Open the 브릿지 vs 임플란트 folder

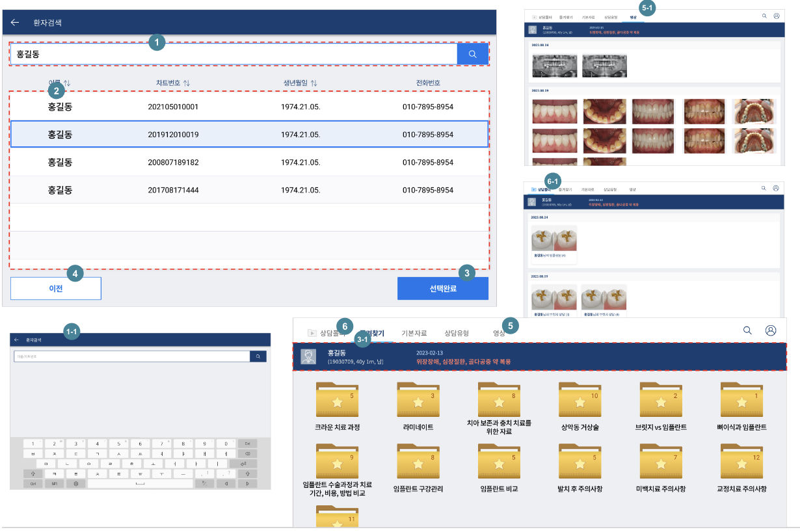(661, 399)
